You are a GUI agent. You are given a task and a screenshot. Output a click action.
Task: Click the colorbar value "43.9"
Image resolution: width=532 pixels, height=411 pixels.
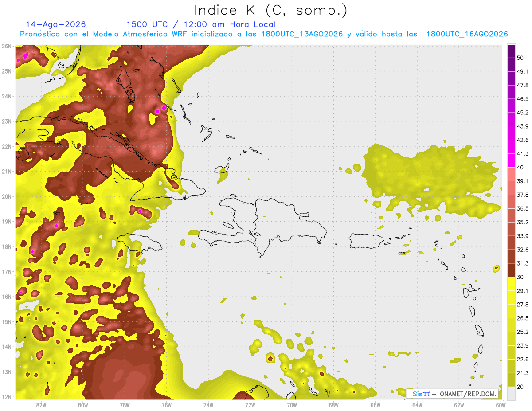point(523,126)
